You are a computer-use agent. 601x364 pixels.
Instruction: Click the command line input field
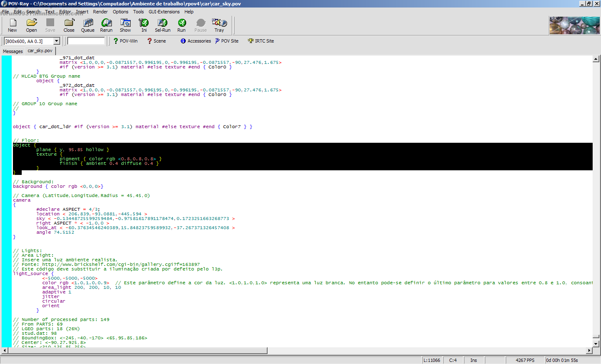click(86, 41)
